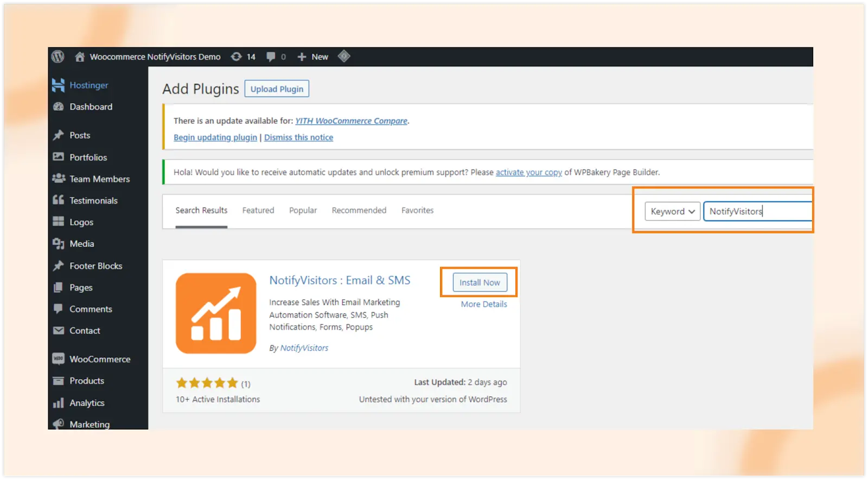
Task: Open Hostinger from sidebar
Action: [88, 85]
